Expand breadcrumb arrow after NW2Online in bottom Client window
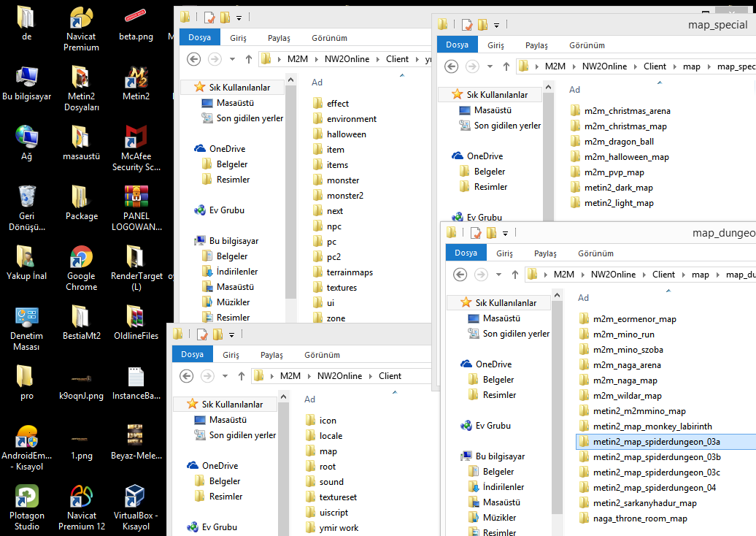The height and width of the screenshot is (536, 756). pyautogui.click(x=370, y=376)
